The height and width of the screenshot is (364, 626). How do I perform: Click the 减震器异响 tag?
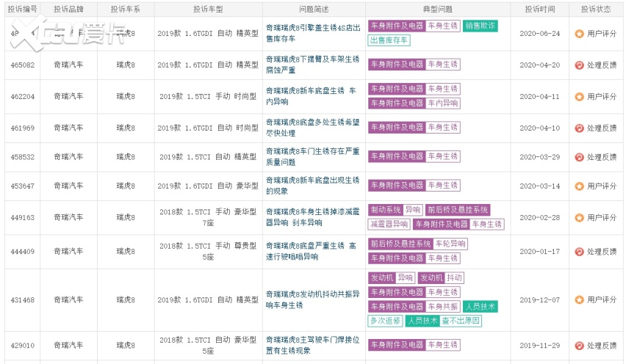click(389, 225)
